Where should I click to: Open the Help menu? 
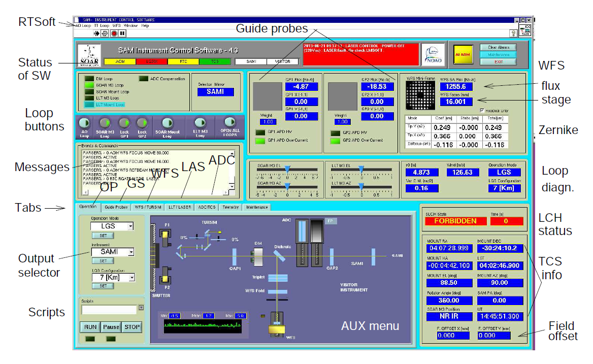point(145,26)
